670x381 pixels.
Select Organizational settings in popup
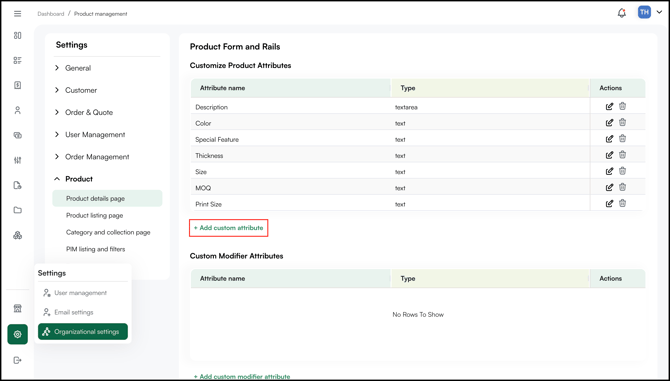click(83, 331)
